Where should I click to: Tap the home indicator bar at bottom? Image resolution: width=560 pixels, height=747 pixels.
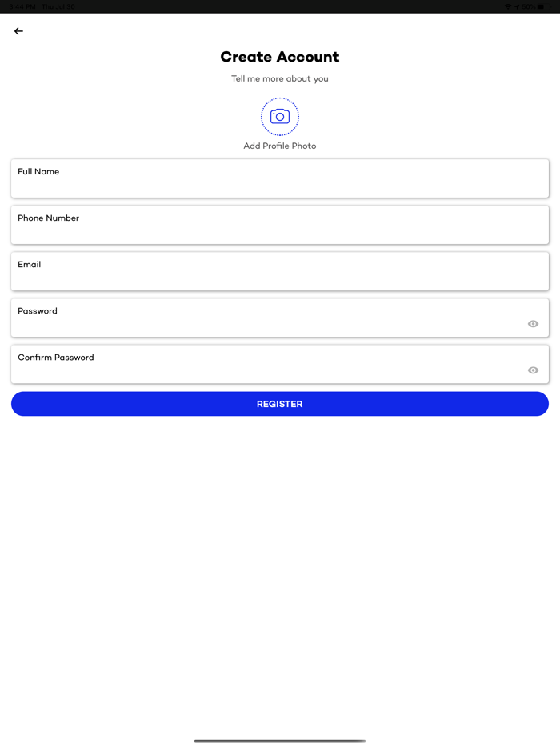[x=279, y=741]
